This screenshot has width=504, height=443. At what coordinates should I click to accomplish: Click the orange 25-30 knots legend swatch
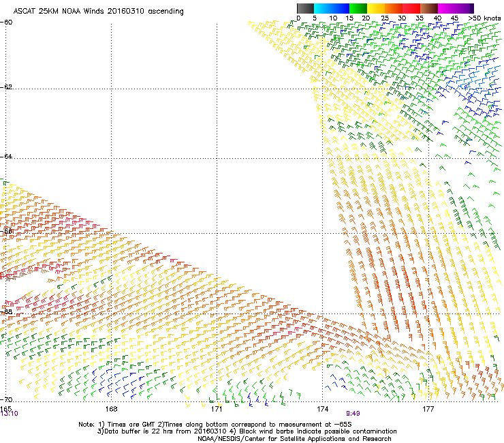(394, 8)
